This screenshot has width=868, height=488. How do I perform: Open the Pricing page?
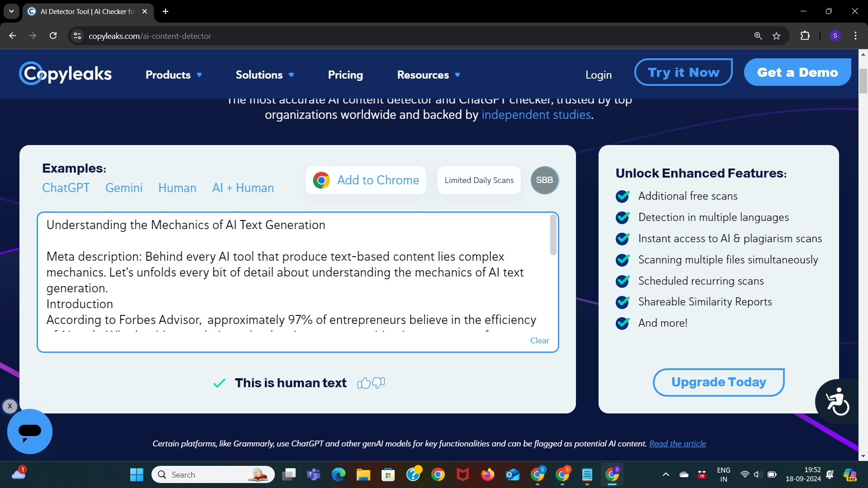click(345, 75)
